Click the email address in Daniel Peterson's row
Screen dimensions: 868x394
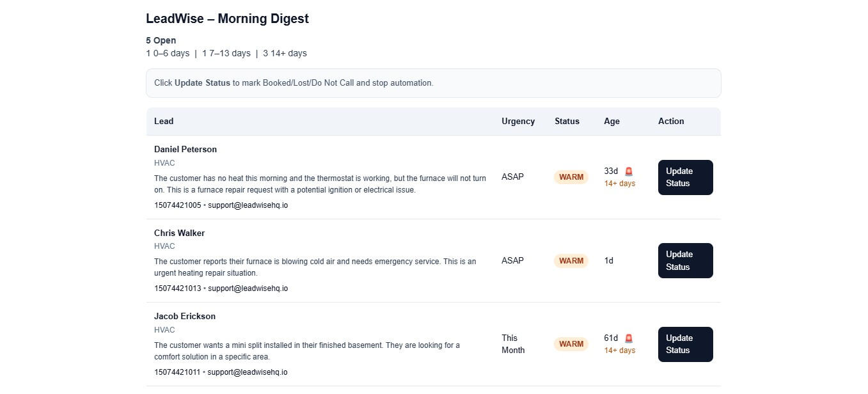pyautogui.click(x=248, y=205)
